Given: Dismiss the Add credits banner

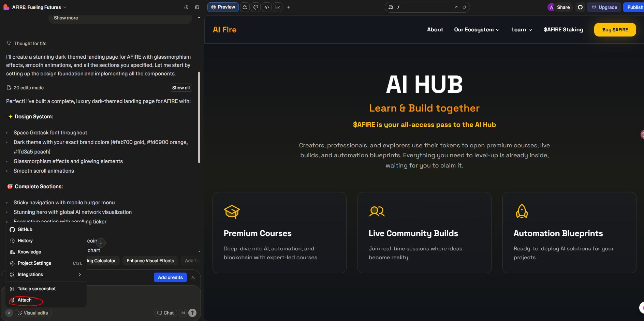Looking at the screenshot, I should 193,277.
